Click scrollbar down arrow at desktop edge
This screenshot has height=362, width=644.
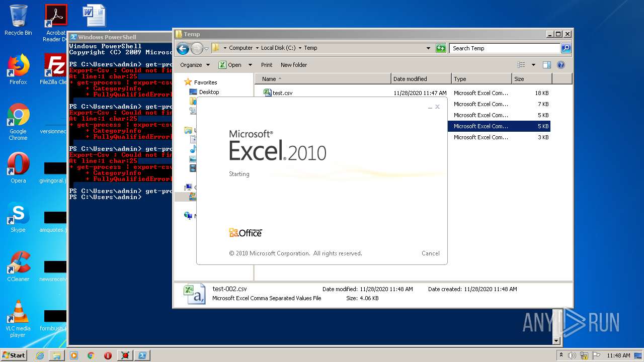(x=556, y=341)
